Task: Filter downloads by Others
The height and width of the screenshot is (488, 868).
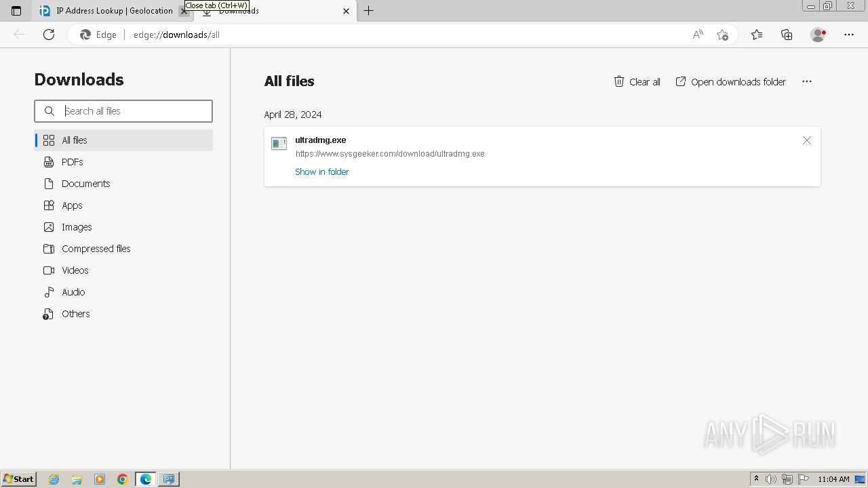Action: point(123,314)
